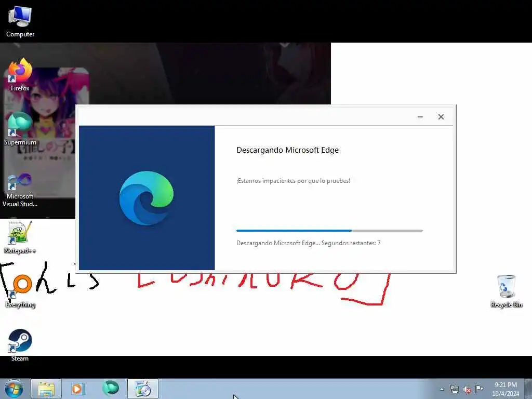
Task: Open the network tray icon
Action: (x=454, y=389)
